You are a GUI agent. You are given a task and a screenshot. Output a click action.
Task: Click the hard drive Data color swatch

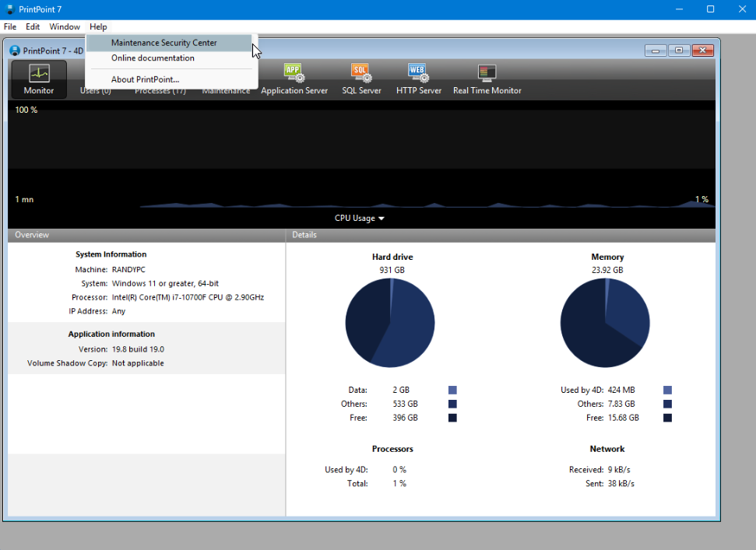point(452,390)
